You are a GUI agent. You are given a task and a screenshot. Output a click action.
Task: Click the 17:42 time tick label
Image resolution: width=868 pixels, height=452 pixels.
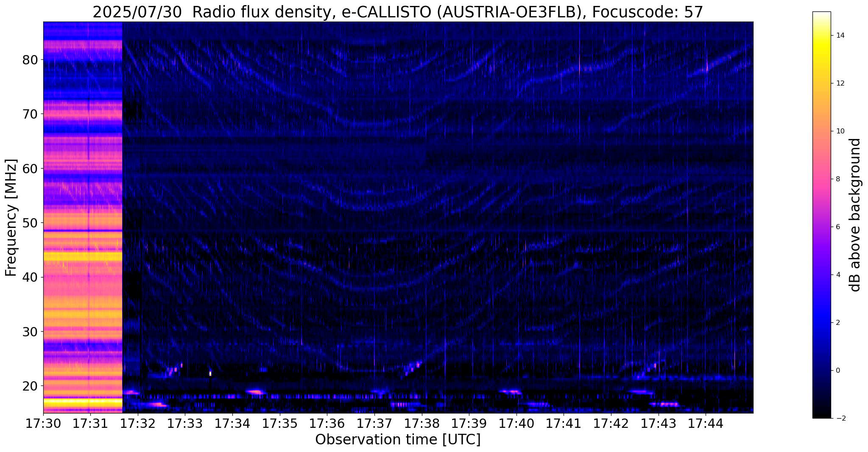pos(611,424)
